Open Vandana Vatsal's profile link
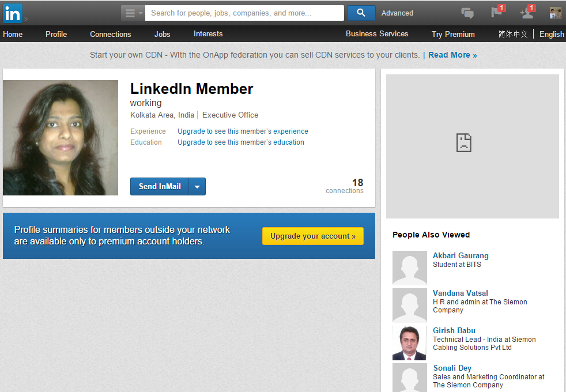566x392 pixels. [460, 293]
